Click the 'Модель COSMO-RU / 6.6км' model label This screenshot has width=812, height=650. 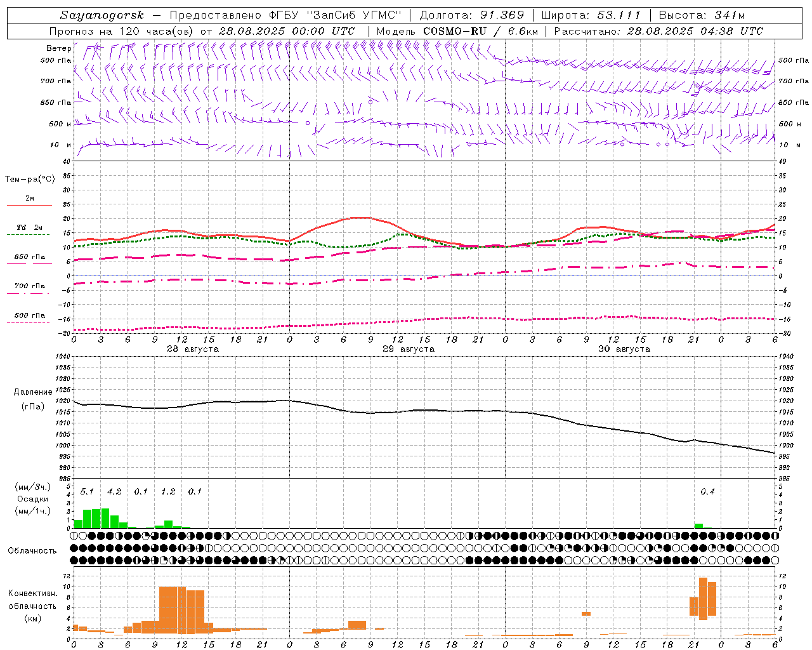[457, 31]
